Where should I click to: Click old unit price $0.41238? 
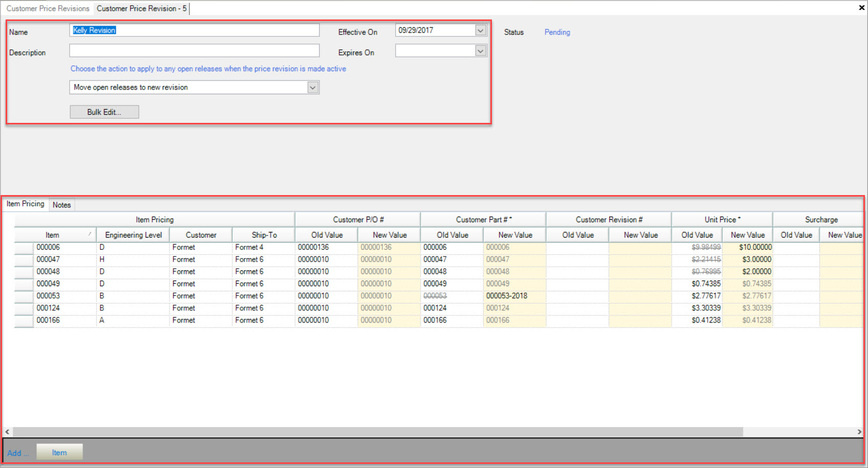pyautogui.click(x=697, y=321)
